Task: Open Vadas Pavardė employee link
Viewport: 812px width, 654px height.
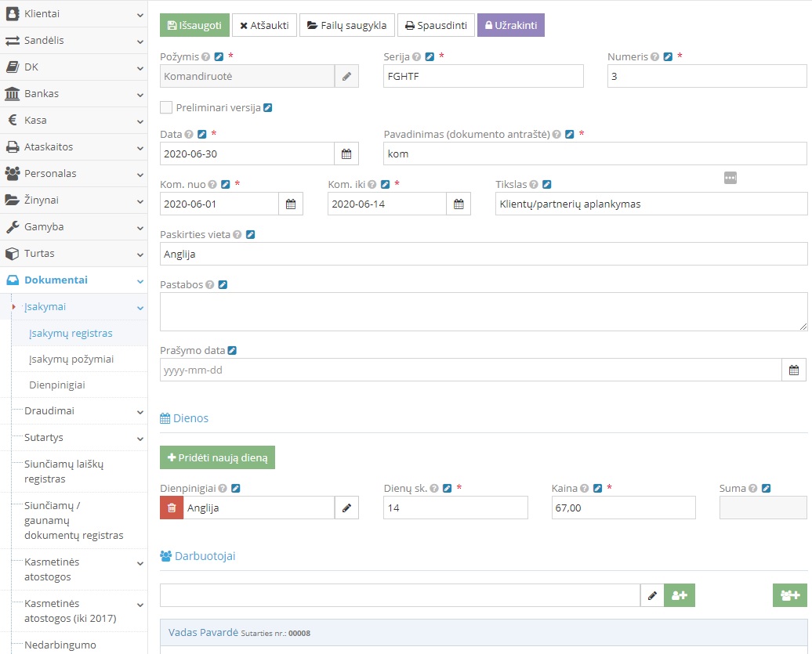Action: pos(203,632)
